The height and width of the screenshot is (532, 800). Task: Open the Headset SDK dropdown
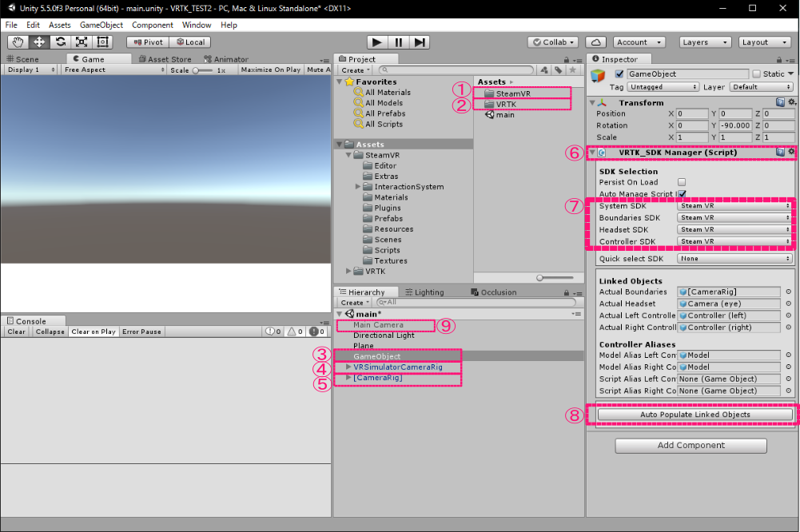point(734,229)
